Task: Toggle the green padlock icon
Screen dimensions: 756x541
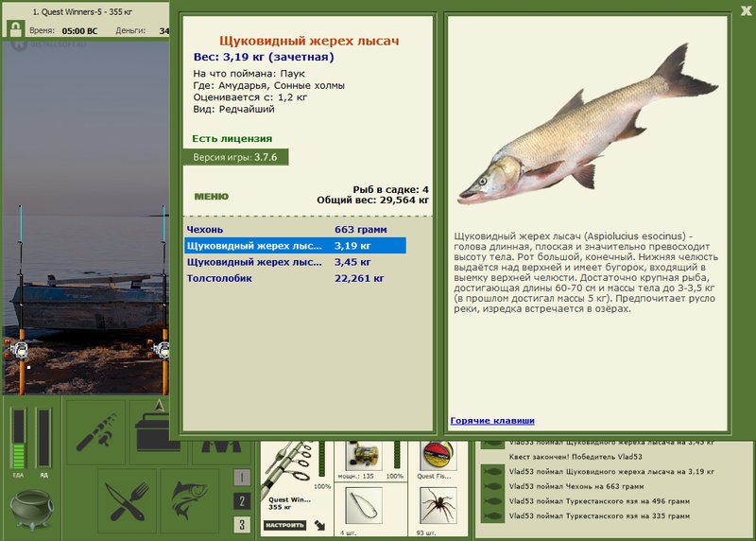Action: 16,28
